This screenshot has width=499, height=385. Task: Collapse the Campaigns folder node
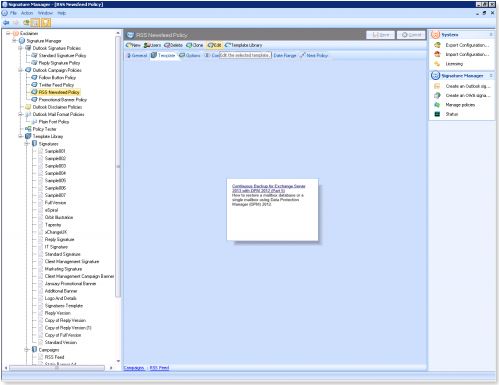[x=27, y=350]
